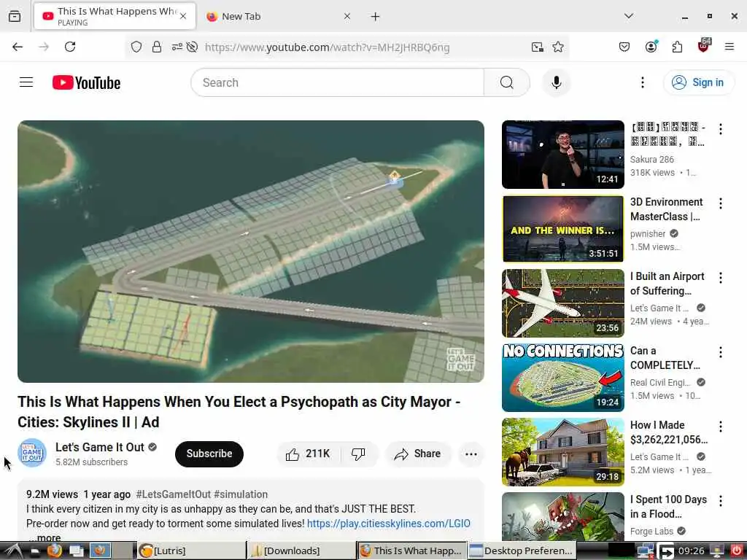Start voice search with the microphone
Screen dimensions: 747x560
(x=556, y=82)
